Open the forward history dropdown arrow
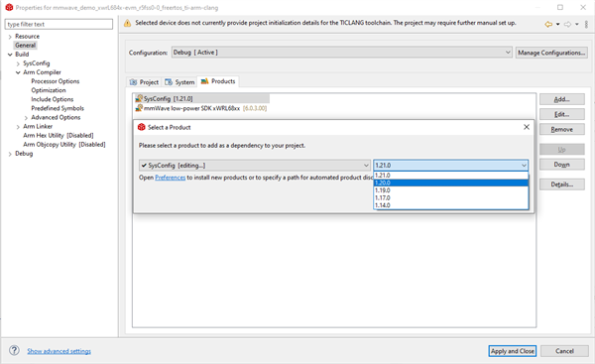The width and height of the screenshot is (595, 364). 576,24
